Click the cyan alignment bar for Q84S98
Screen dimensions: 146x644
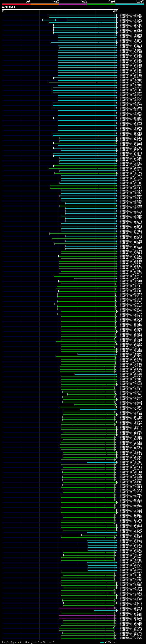(105, 610)
